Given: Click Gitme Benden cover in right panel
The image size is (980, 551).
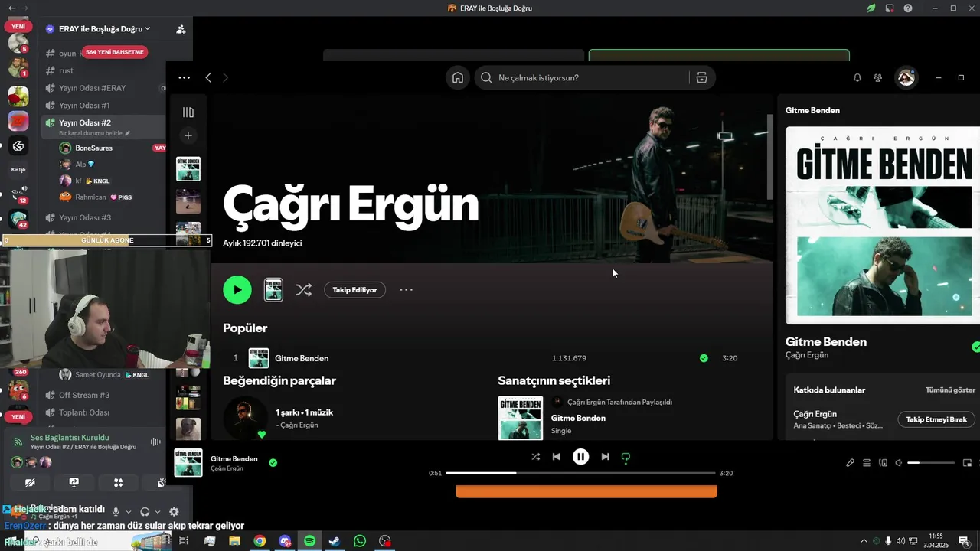Looking at the screenshot, I should pos(883,225).
